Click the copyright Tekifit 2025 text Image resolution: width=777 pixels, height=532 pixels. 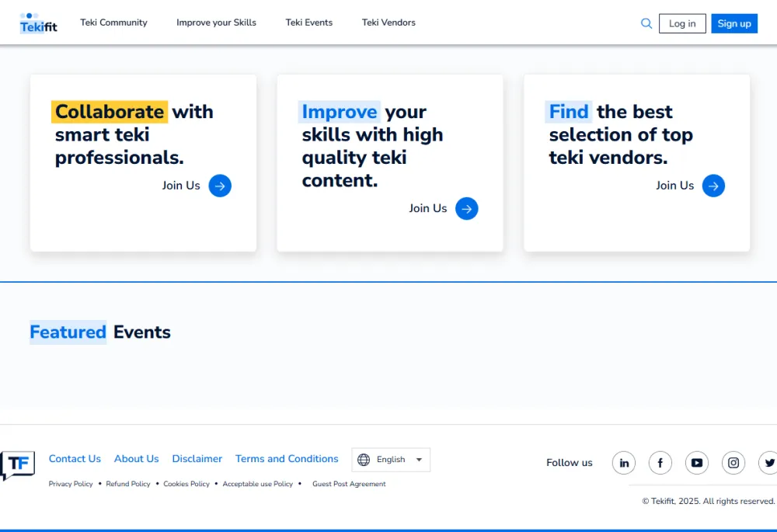pyautogui.click(x=708, y=501)
